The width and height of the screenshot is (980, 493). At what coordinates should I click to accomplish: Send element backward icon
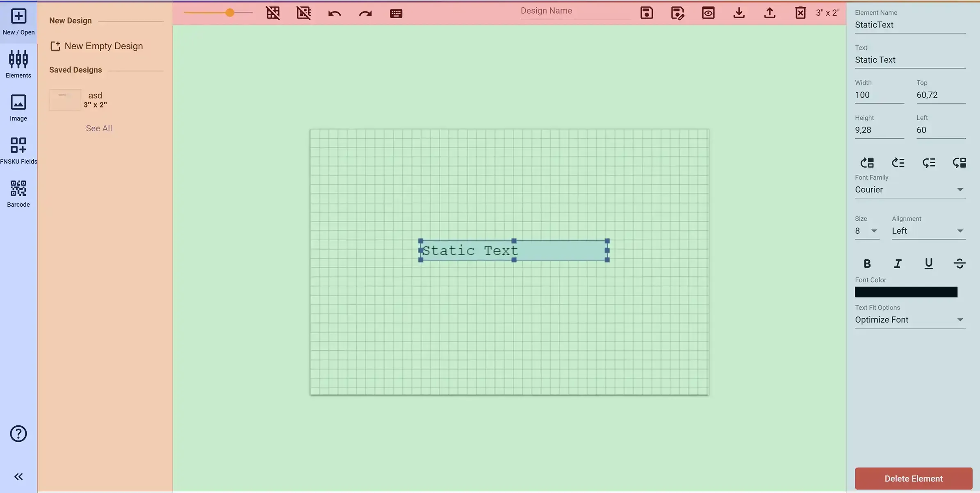[928, 162]
